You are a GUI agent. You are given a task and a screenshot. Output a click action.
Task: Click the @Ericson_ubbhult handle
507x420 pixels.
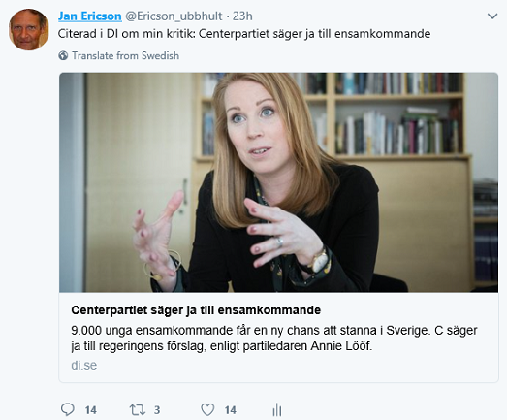[174, 16]
